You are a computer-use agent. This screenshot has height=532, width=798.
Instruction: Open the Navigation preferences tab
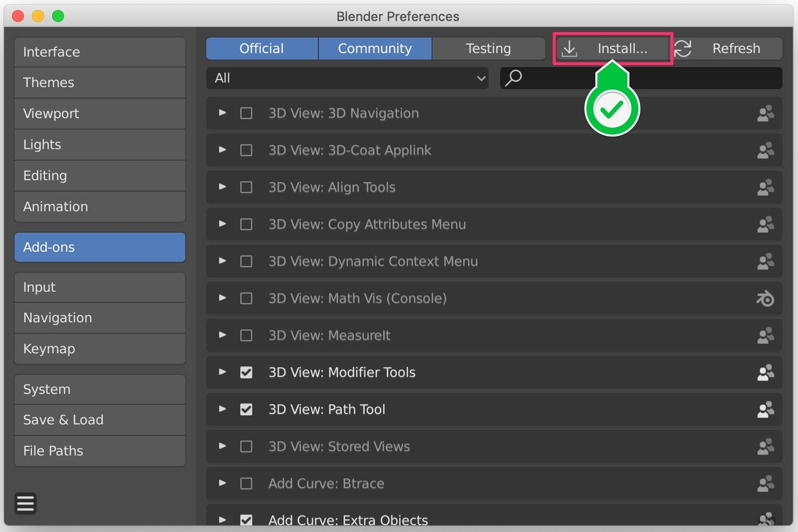click(x=100, y=318)
